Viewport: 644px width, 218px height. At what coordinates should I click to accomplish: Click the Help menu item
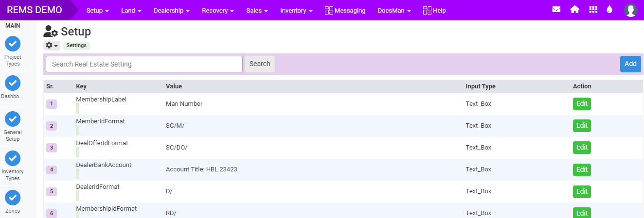434,11
